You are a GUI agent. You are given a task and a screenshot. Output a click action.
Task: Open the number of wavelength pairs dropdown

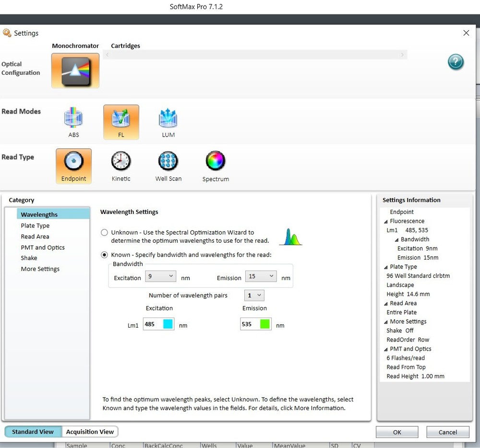pyautogui.click(x=254, y=295)
